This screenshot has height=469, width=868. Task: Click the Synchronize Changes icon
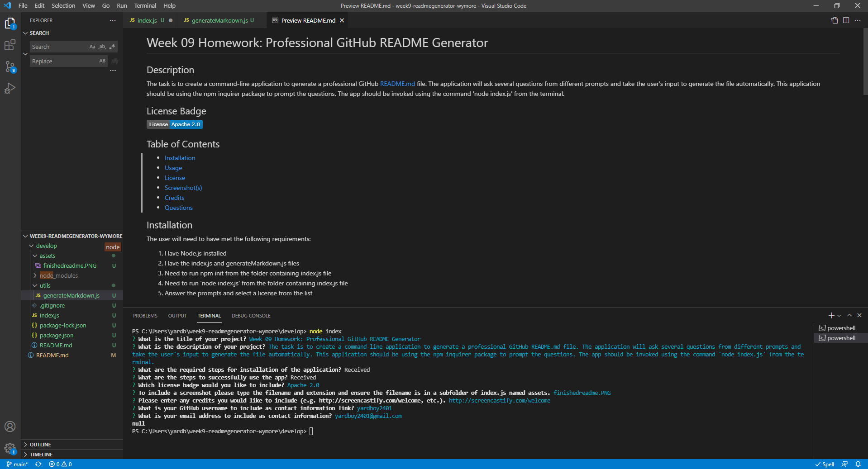click(38, 464)
